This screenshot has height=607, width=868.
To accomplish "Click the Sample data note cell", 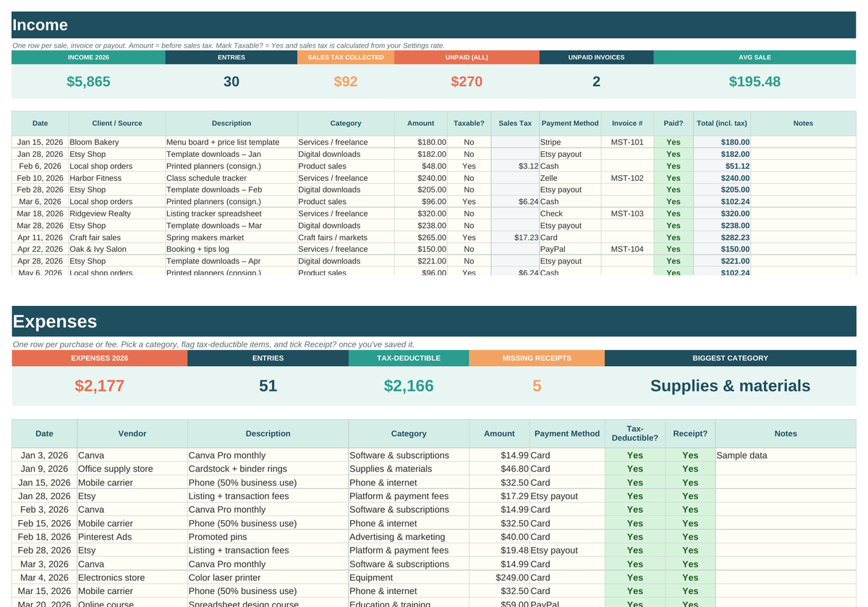I will (786, 455).
